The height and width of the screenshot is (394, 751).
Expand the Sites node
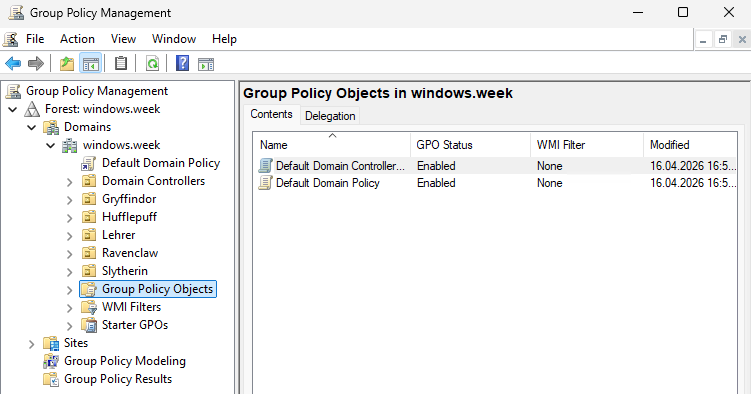[32, 344]
